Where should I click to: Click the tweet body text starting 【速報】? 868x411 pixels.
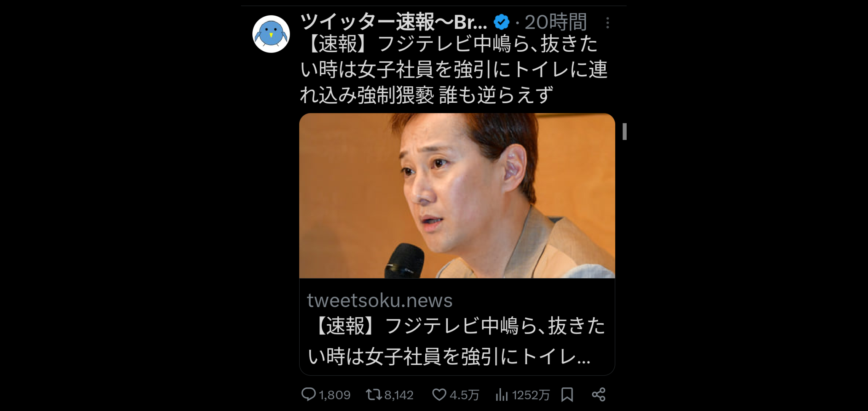tap(454, 69)
